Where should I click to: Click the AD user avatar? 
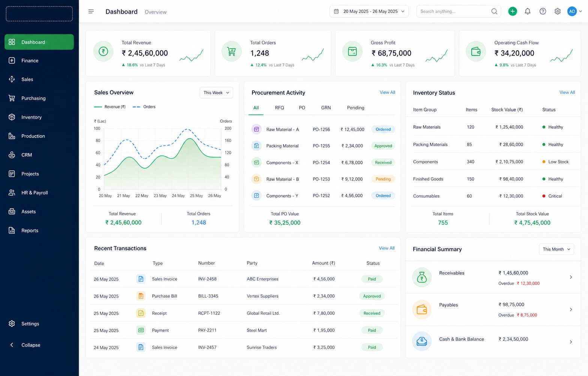tap(572, 11)
